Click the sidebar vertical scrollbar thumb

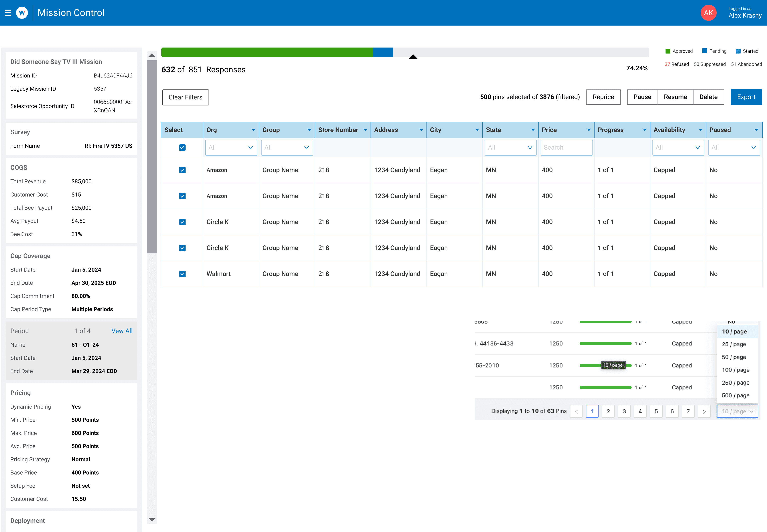point(152,157)
